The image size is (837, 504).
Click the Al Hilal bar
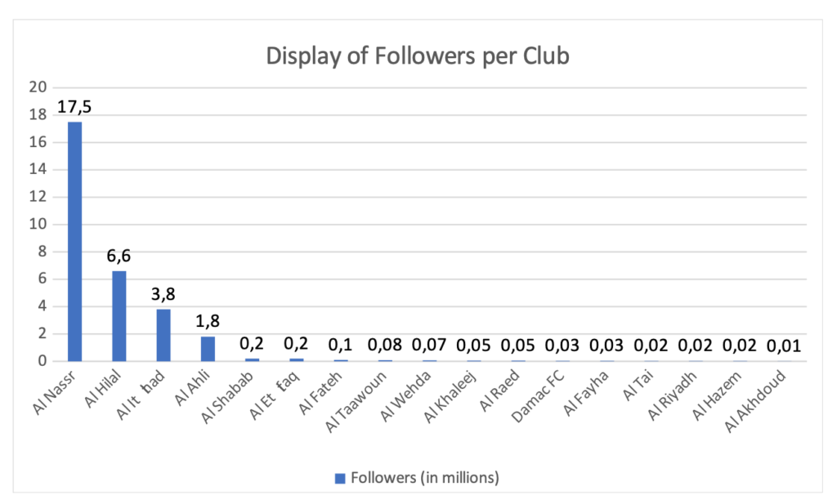[x=119, y=315]
